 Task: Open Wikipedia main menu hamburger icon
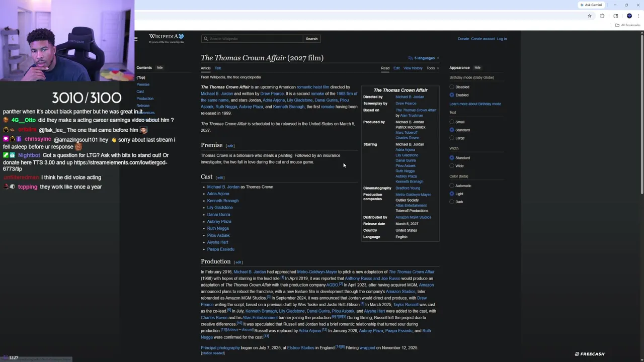[x=136, y=39]
